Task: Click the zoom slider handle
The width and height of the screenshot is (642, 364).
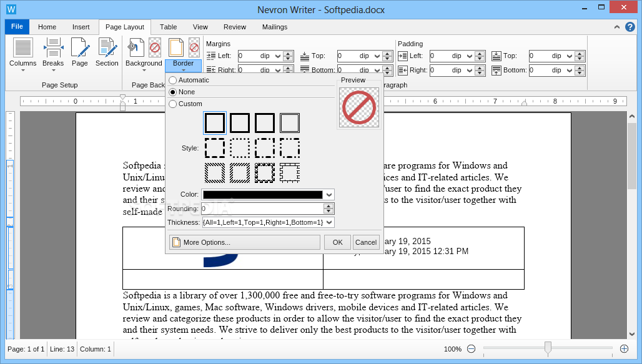Action: tap(548, 348)
